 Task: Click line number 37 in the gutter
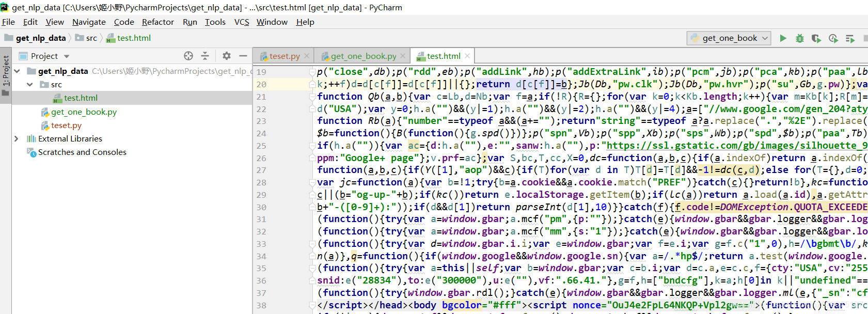pos(261,293)
